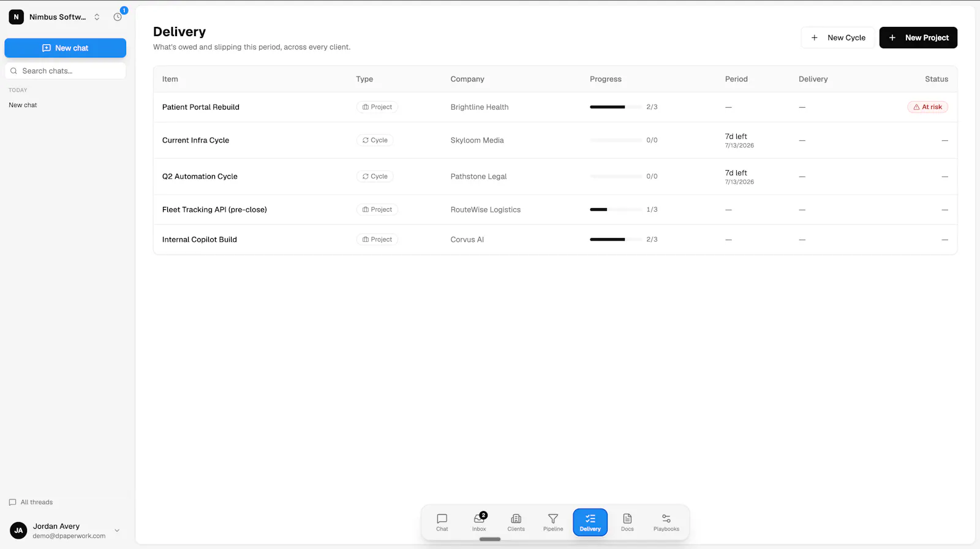Click the Item column header
Image resolution: width=980 pixels, height=549 pixels.
170,79
